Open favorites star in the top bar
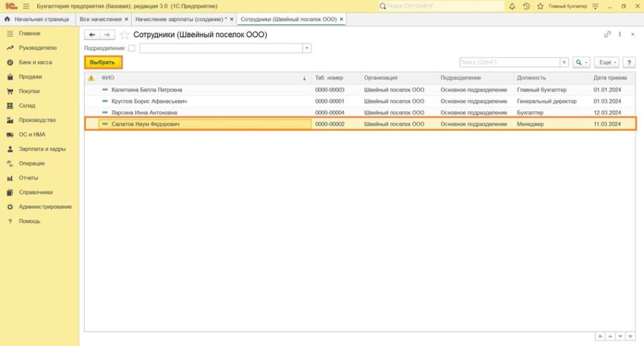 pos(540,6)
